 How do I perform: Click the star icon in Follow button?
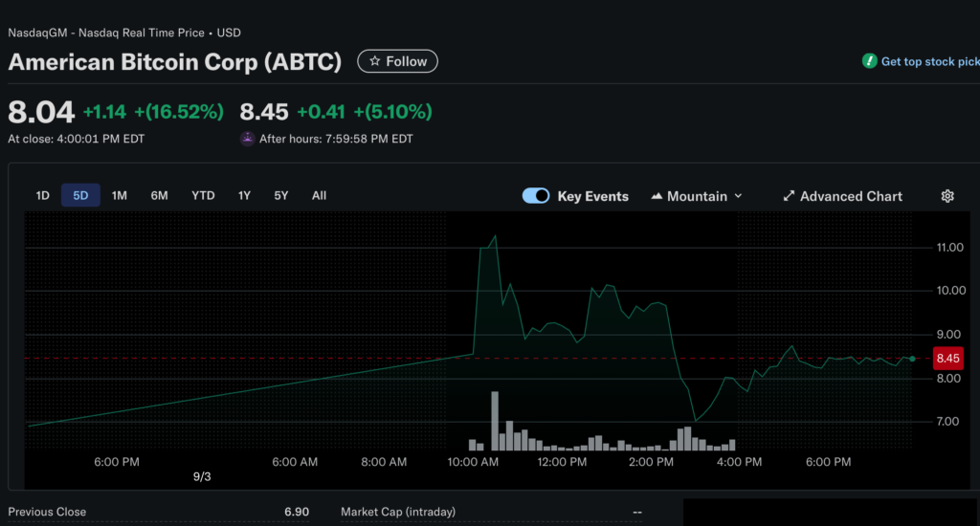374,61
